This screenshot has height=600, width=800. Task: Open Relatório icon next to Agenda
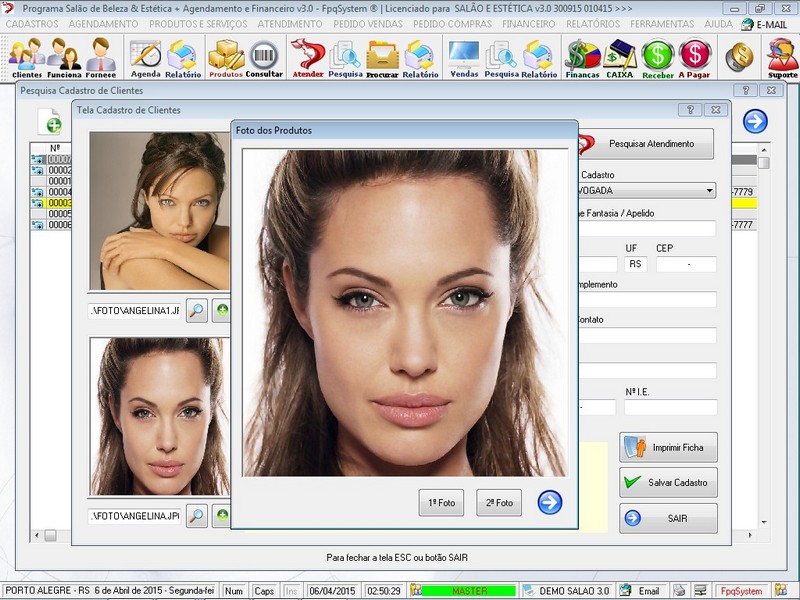pos(183,58)
